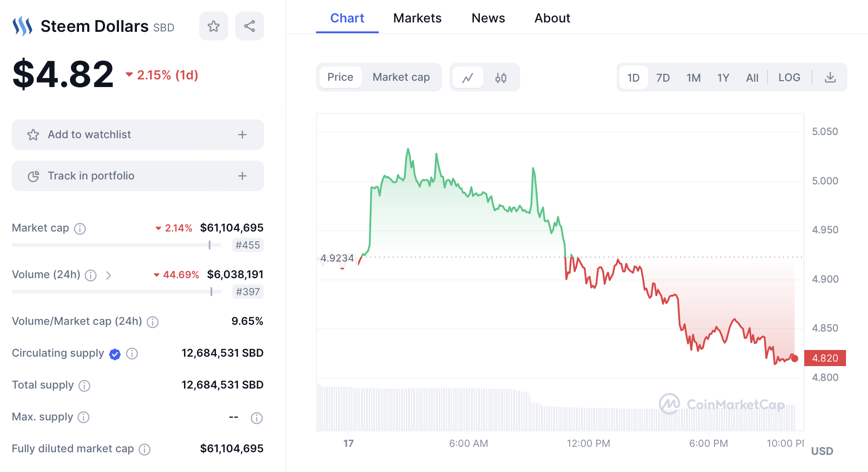This screenshot has height=472, width=868.
Task: Click the star favorite icon near title
Action: point(213,26)
